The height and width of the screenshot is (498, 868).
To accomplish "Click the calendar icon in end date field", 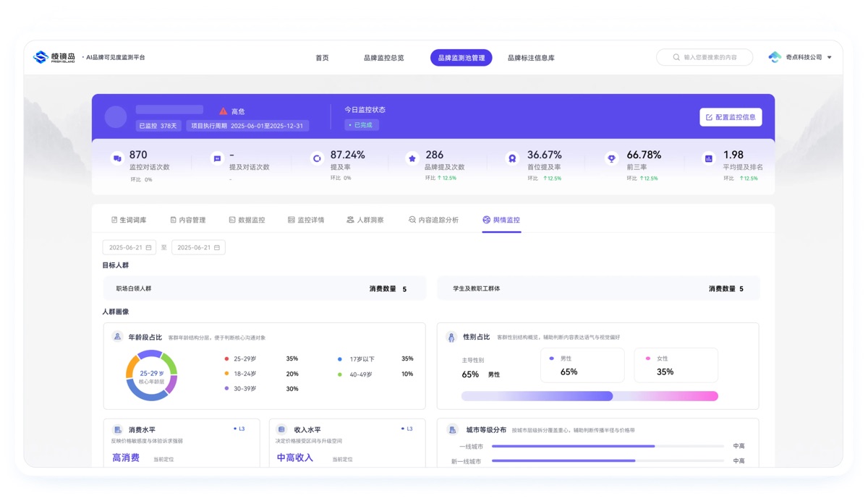I will click(217, 247).
